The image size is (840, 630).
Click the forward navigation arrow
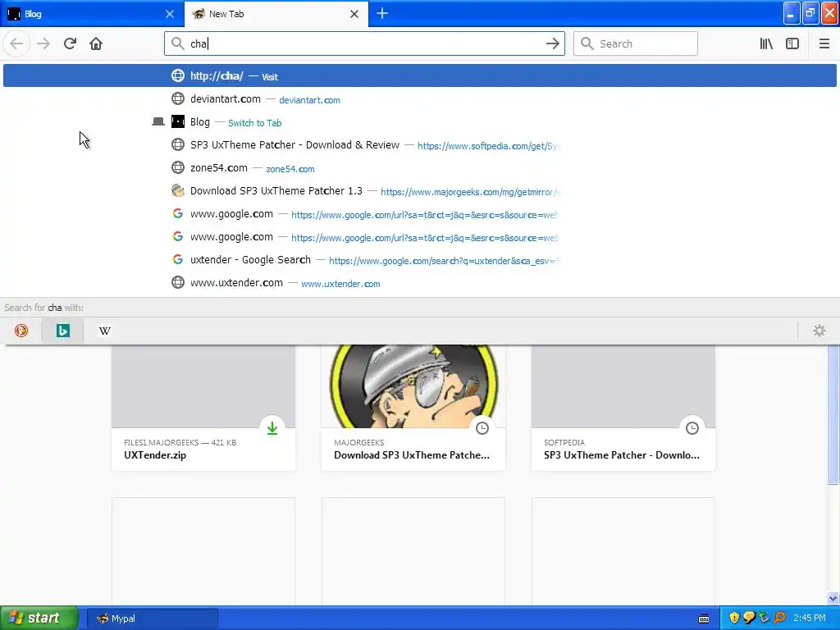43,43
